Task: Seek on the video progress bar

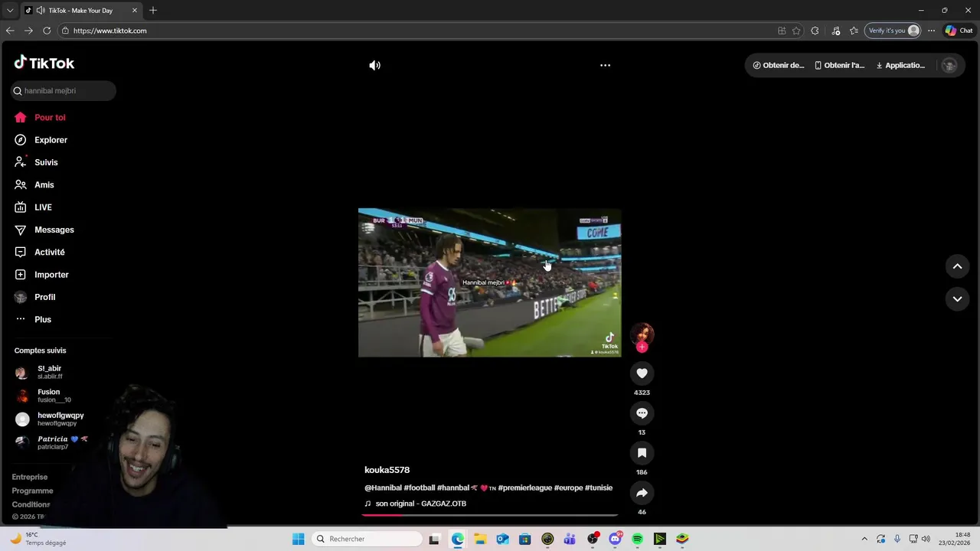Action: coord(490,515)
